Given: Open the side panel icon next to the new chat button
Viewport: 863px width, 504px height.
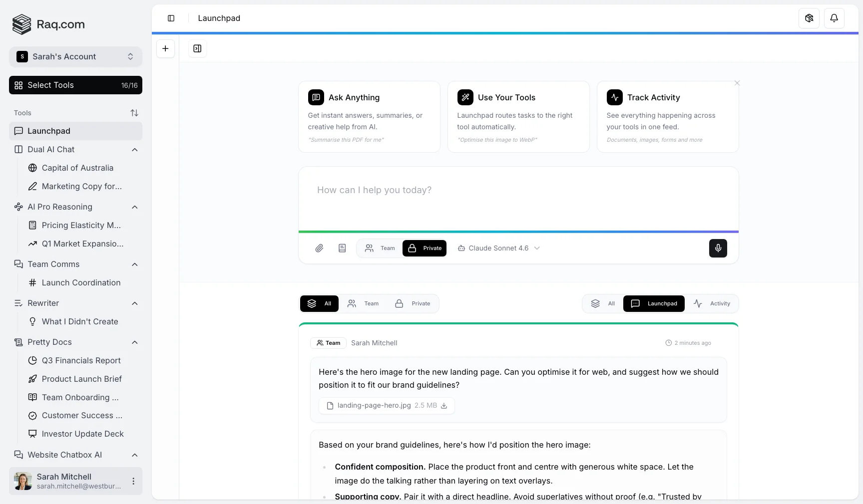Looking at the screenshot, I should point(197,49).
